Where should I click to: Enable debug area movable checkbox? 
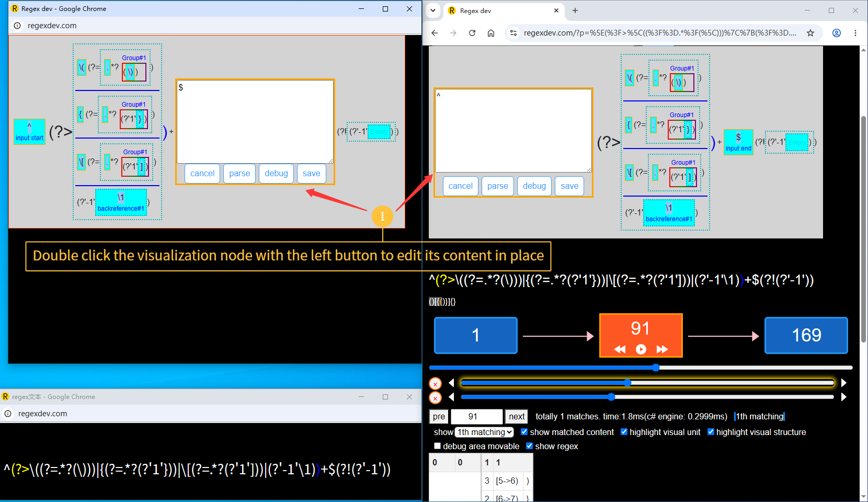[437, 446]
